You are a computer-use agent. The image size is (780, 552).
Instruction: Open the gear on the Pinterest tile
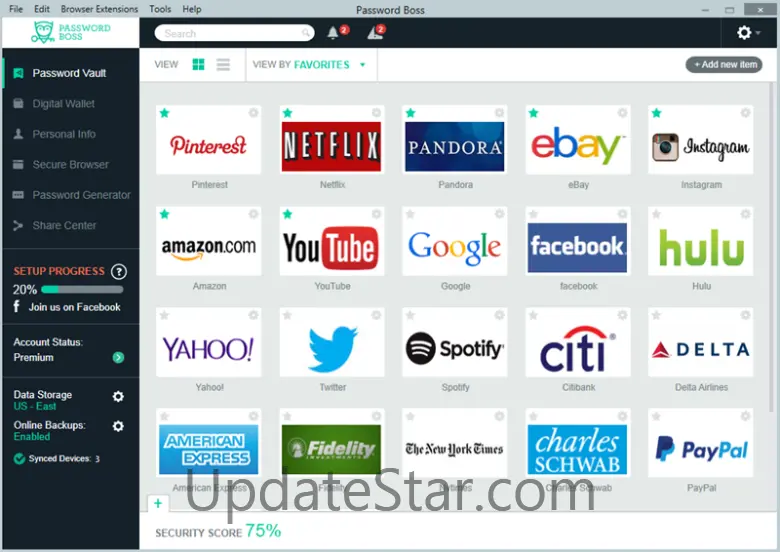coord(253,113)
